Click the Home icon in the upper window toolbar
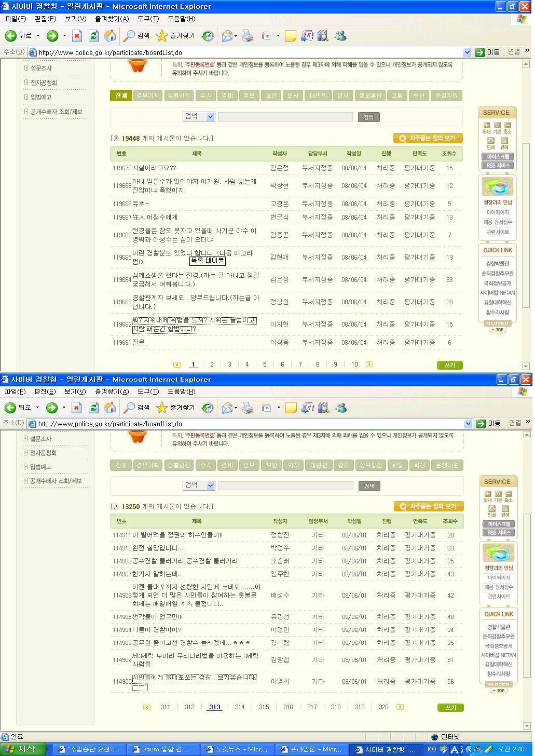Viewport: 535px width, 756px height. point(110,36)
